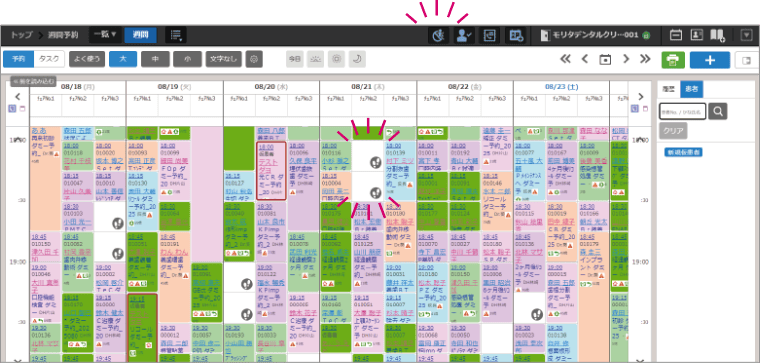Click the pie-chart clock icon in top bar
The image size is (760, 363).
point(438,35)
